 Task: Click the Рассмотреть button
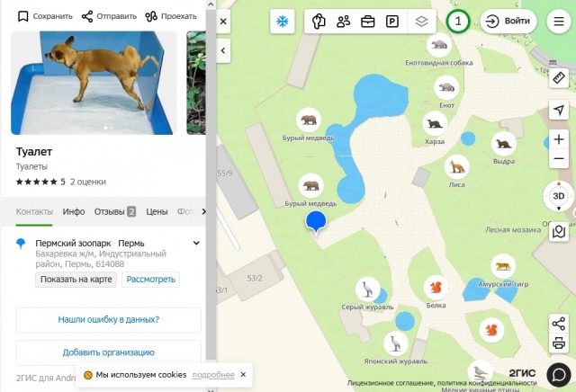150,280
